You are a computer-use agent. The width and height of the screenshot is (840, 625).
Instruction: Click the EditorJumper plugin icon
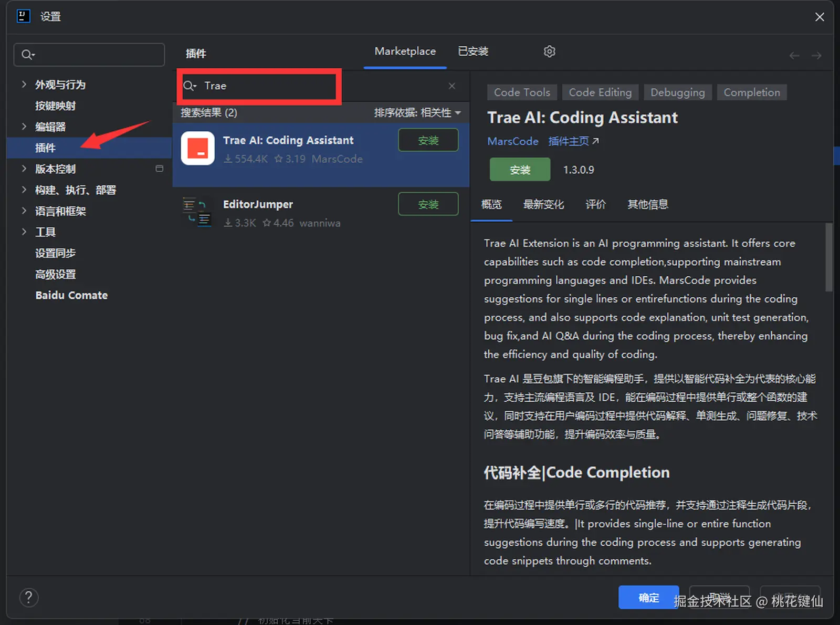coord(197,212)
